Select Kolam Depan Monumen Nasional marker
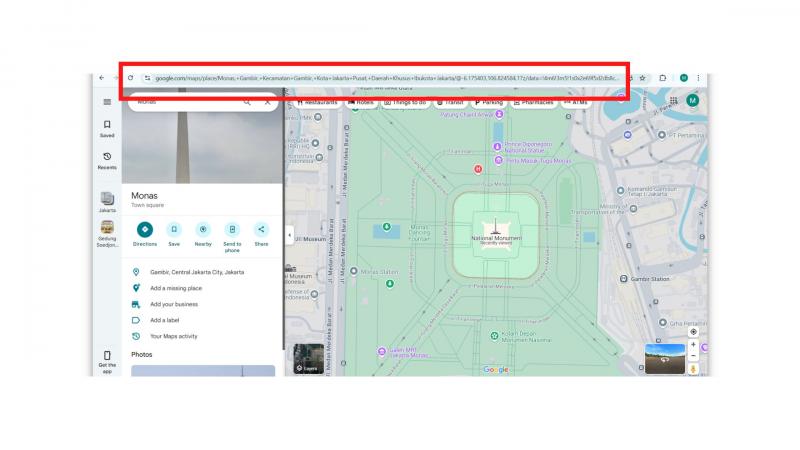Screen dimensions: 800x450 point(494,336)
